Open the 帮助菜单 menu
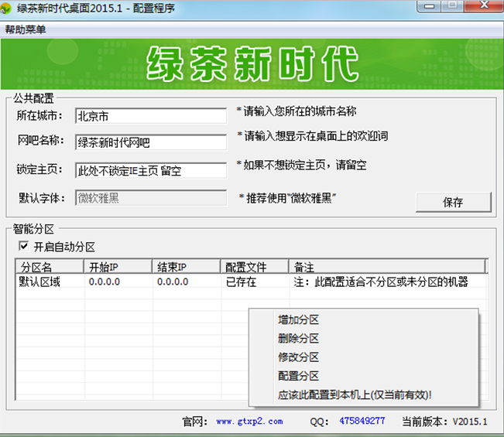Viewport: 504px width, 437px height. tap(26, 30)
